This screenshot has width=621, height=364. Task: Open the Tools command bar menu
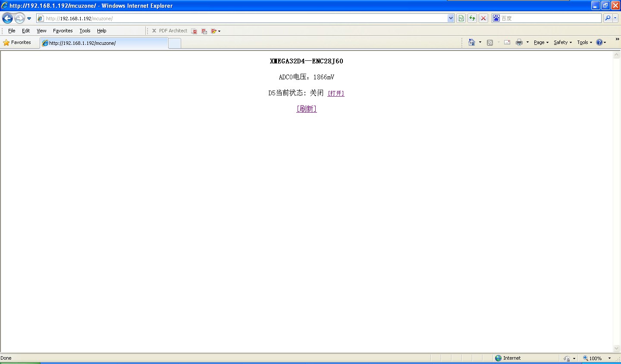point(585,42)
